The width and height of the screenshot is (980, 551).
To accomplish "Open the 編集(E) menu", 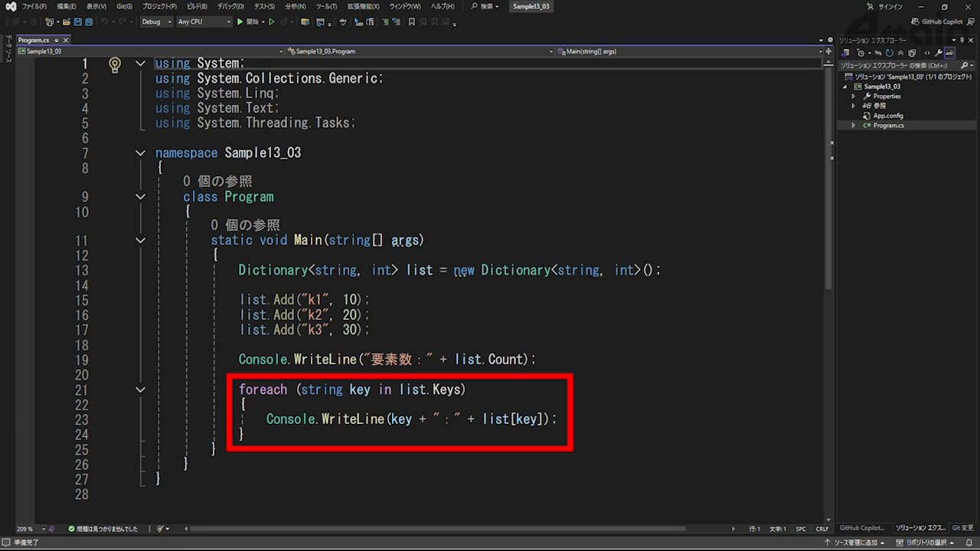I will (66, 6).
